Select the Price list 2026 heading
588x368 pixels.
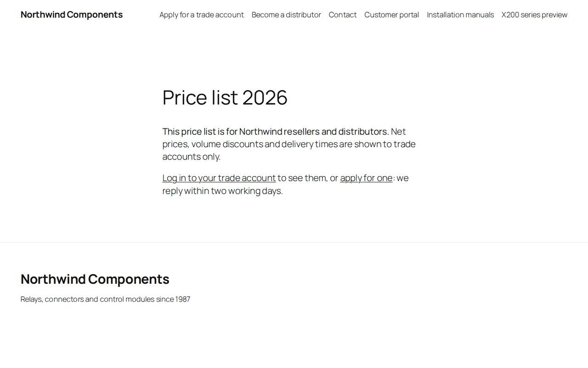[225, 98]
